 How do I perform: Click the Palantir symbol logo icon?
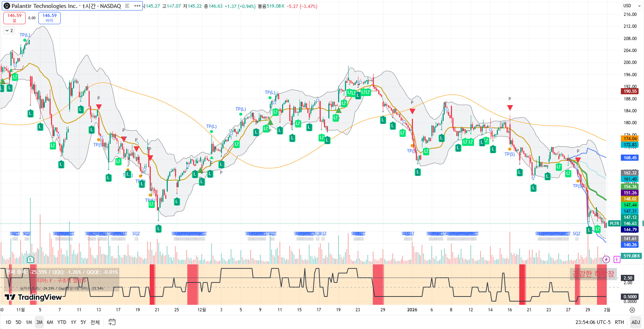[x=7, y=6]
